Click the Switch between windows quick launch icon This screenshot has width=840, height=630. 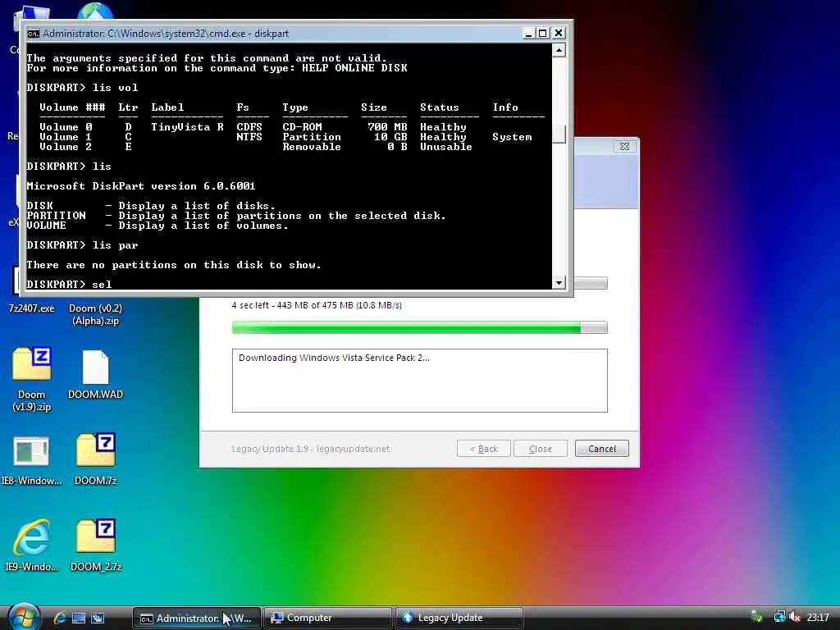click(98, 618)
